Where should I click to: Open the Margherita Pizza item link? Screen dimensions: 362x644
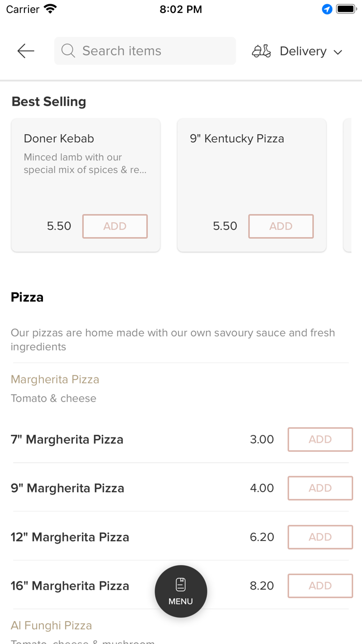coord(55,379)
